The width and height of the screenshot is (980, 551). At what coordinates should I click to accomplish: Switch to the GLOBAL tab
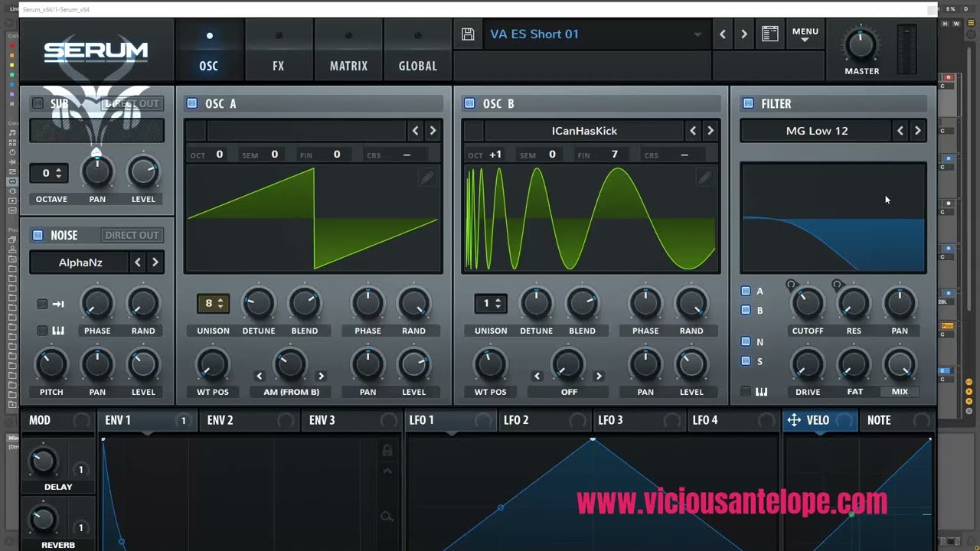click(x=418, y=51)
